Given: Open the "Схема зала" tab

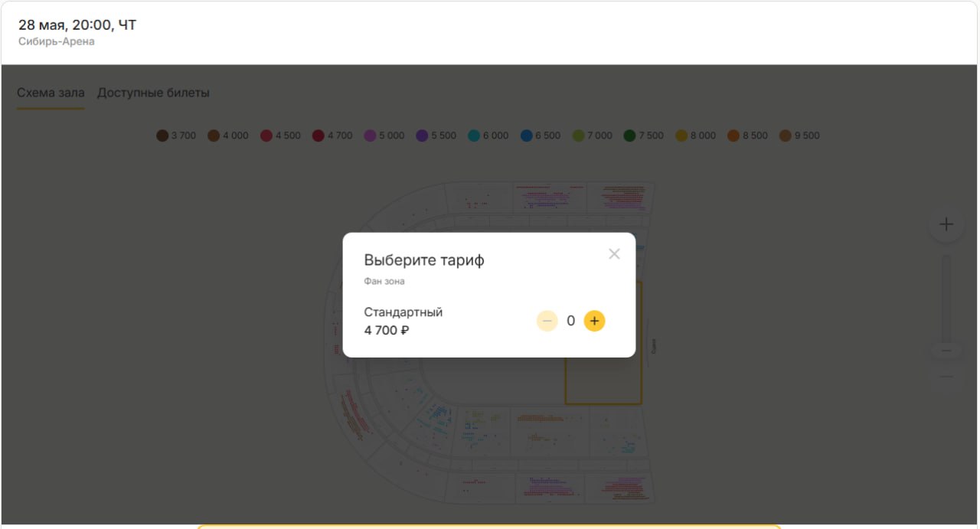Looking at the screenshot, I should 51,93.
